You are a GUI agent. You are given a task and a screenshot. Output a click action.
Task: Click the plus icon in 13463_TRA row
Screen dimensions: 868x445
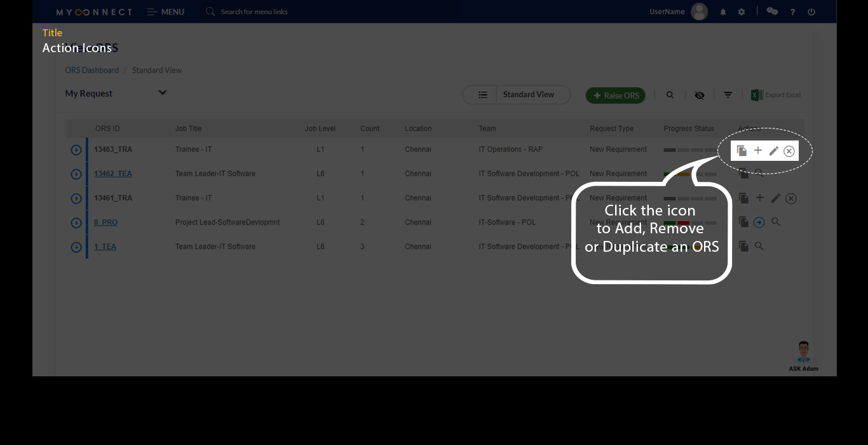click(758, 151)
